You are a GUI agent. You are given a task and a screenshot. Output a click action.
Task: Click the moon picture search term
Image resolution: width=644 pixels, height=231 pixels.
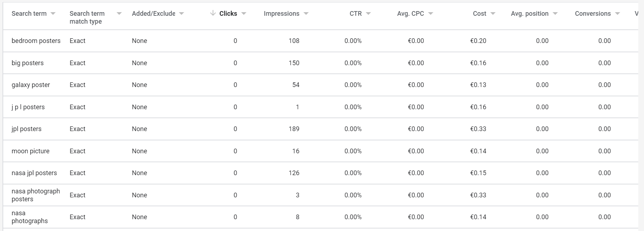pos(30,151)
